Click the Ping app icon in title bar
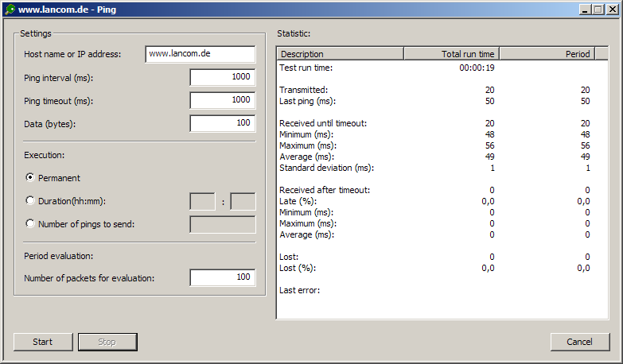This screenshot has height=364, width=623. click(x=9, y=9)
